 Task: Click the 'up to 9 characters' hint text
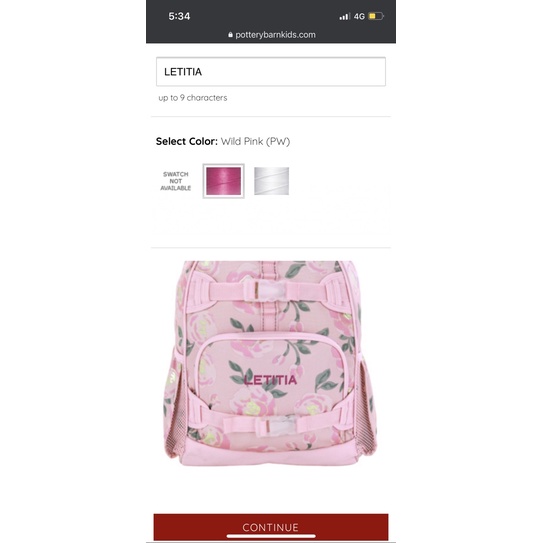pos(193,98)
